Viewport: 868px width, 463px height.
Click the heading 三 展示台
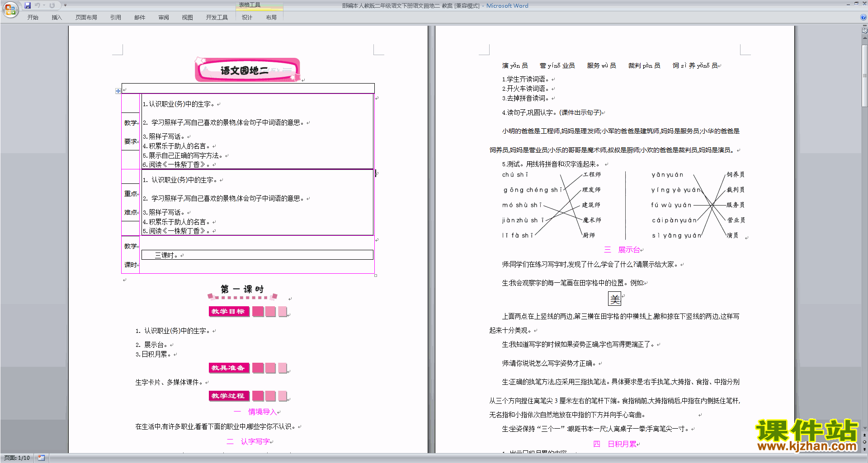click(622, 250)
